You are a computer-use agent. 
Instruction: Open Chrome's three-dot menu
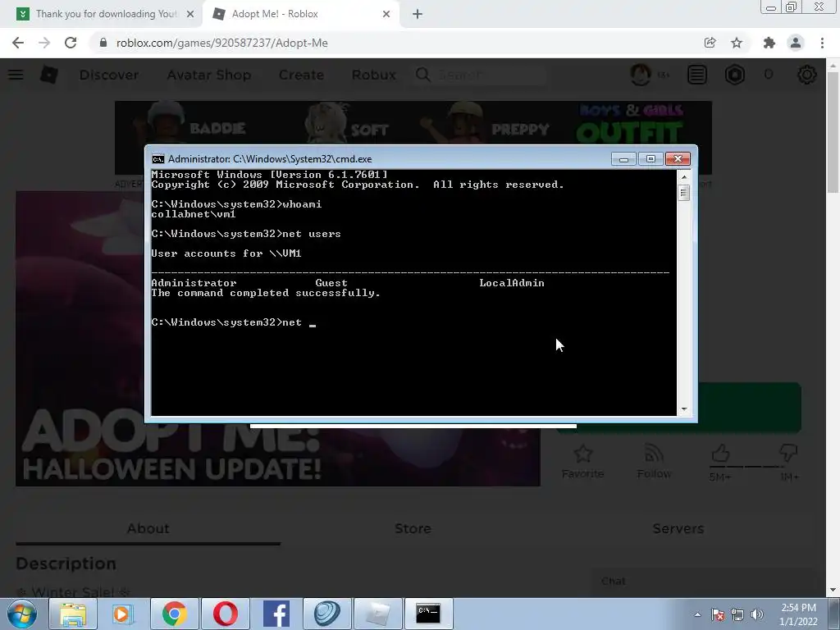(x=822, y=43)
